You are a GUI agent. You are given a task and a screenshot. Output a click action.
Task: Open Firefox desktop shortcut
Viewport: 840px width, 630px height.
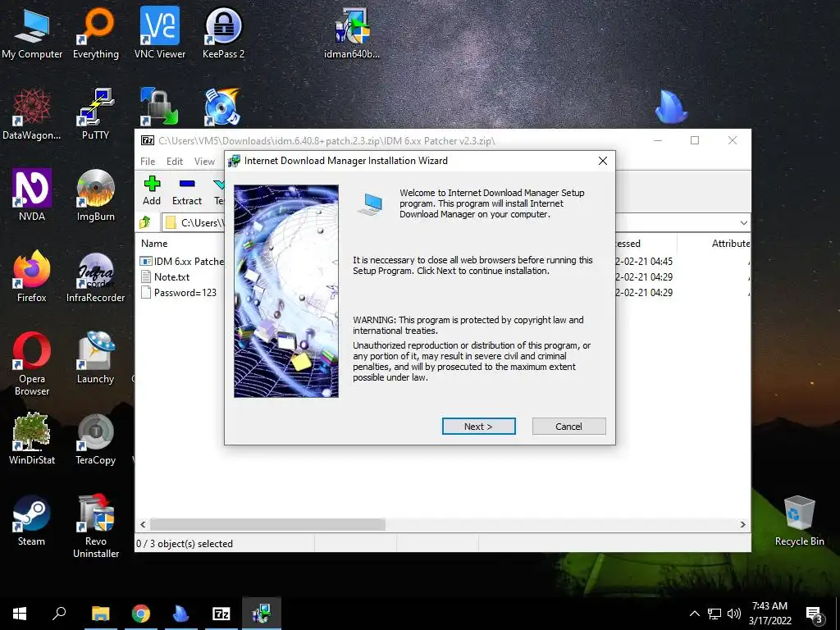(x=32, y=276)
